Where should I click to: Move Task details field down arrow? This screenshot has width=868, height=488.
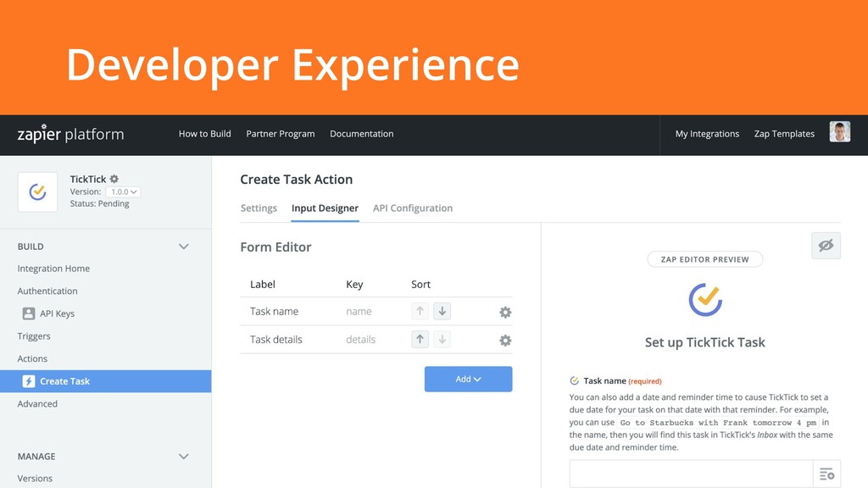coord(442,339)
